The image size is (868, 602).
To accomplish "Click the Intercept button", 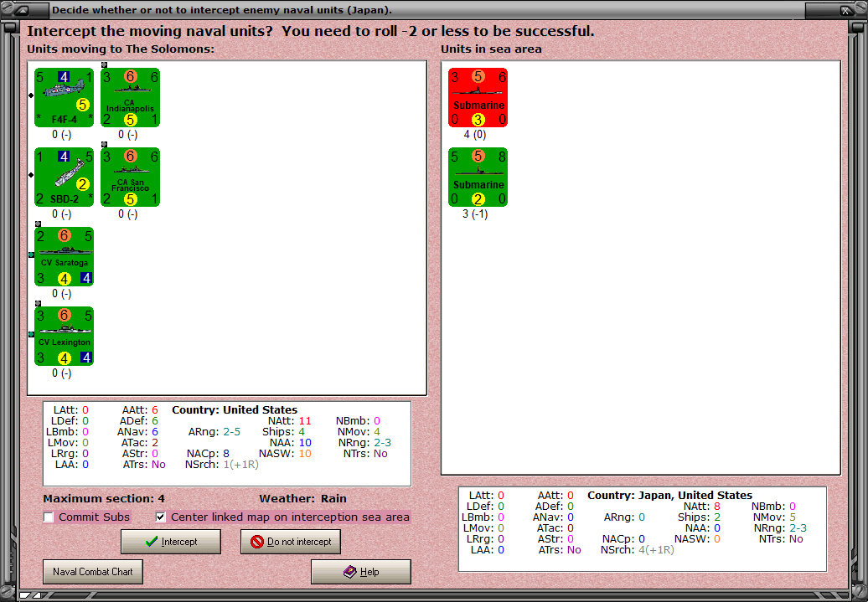I will click(x=171, y=542).
